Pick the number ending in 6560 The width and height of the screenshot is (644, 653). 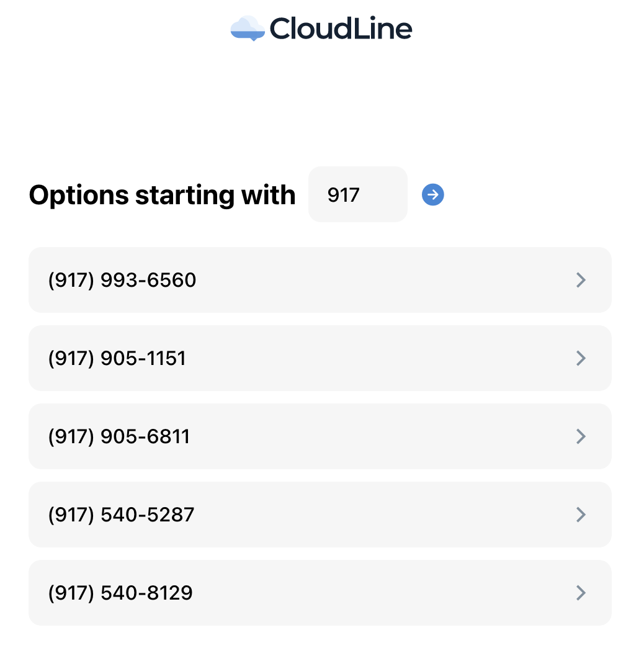pos(320,280)
